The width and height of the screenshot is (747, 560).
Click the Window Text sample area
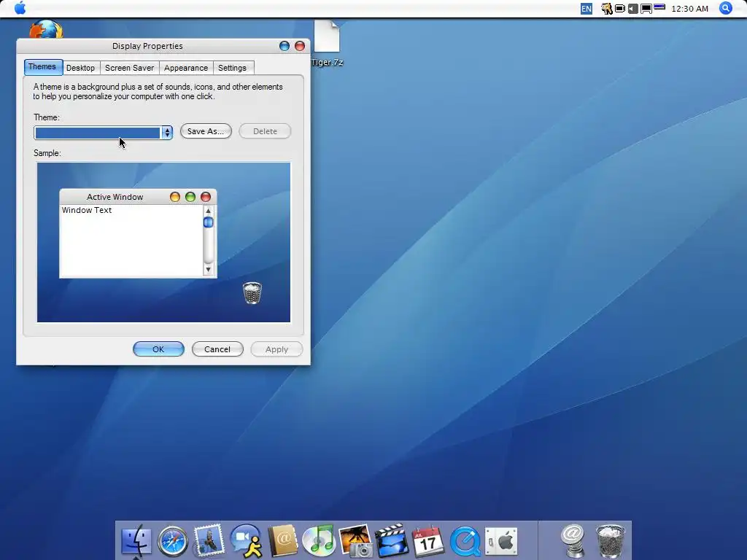tap(131, 241)
